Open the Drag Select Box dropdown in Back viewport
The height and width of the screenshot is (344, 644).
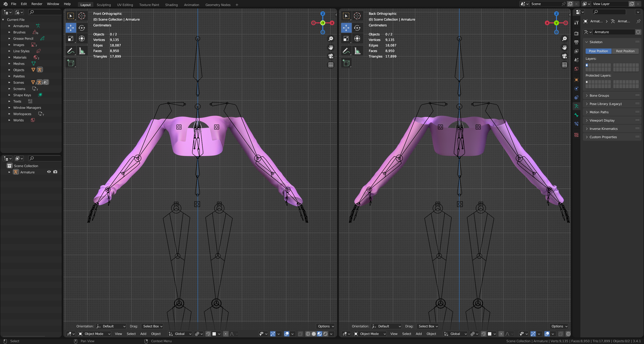click(428, 326)
